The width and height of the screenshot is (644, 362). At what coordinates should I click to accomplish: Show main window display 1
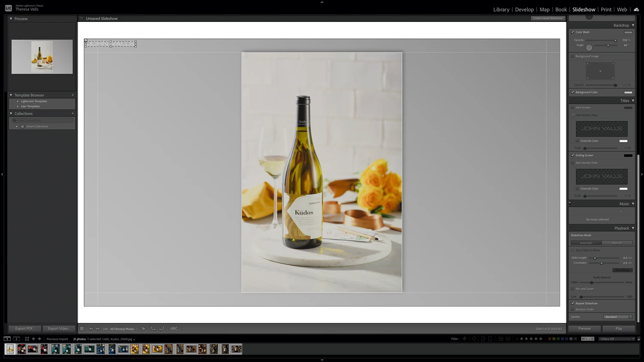click(x=7, y=339)
